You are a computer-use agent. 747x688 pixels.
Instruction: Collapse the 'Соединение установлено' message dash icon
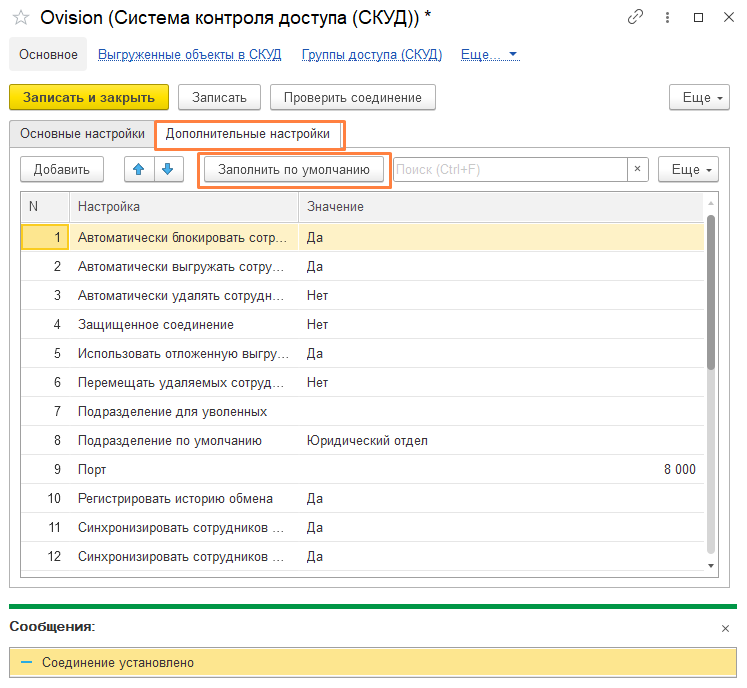tap(27, 662)
